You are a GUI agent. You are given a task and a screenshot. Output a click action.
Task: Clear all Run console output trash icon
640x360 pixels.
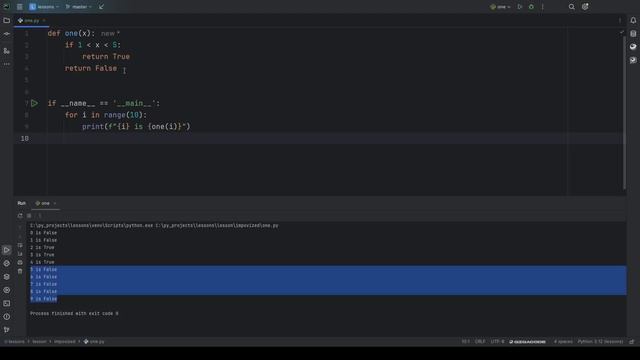pos(20,271)
